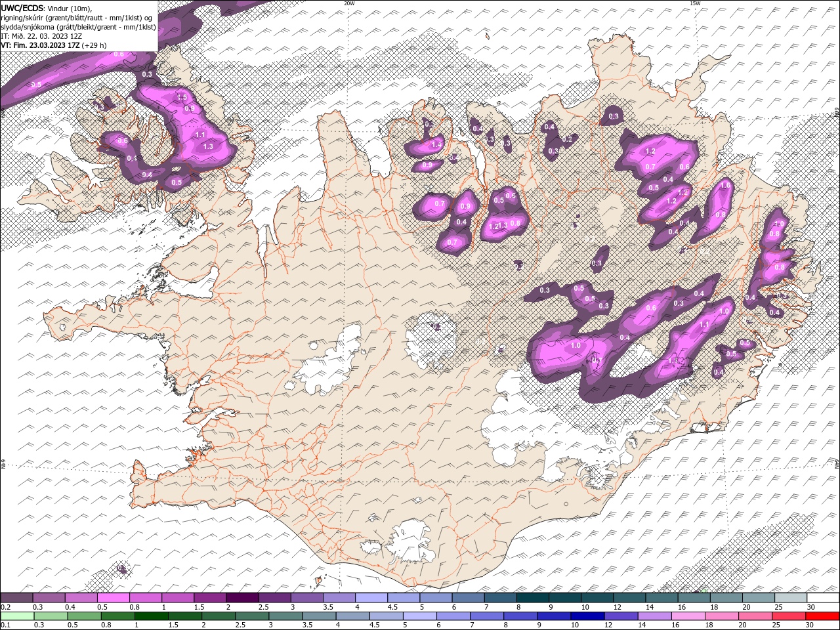Image resolution: width=840 pixels, height=630 pixels.
Task: Click the upper legend swatch labeled 0.2
Action: [17, 598]
